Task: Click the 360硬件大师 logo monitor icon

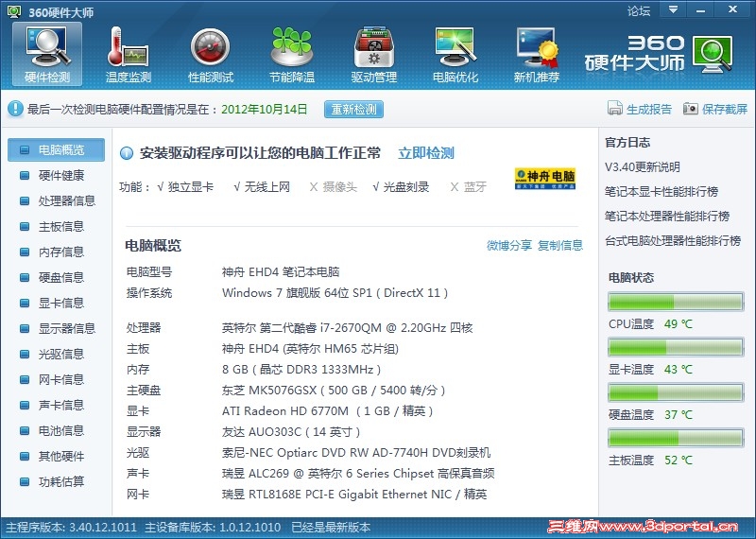Action: [713, 55]
